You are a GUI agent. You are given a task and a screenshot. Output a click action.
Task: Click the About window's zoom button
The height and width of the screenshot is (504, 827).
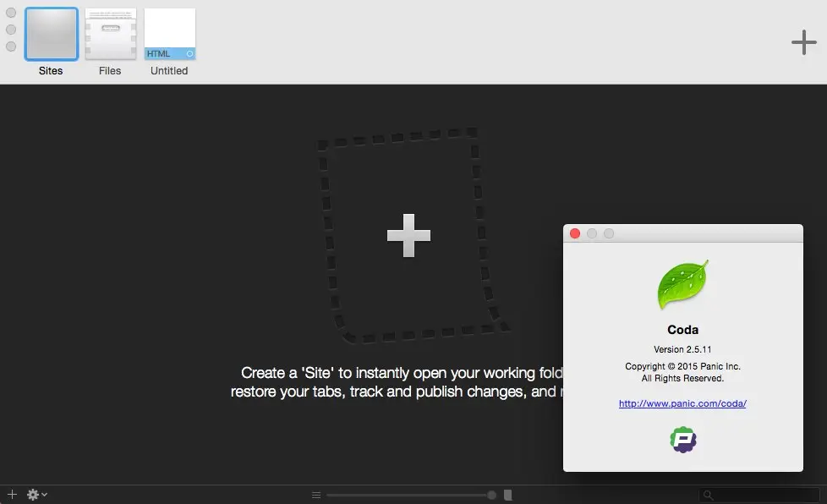[x=609, y=233]
